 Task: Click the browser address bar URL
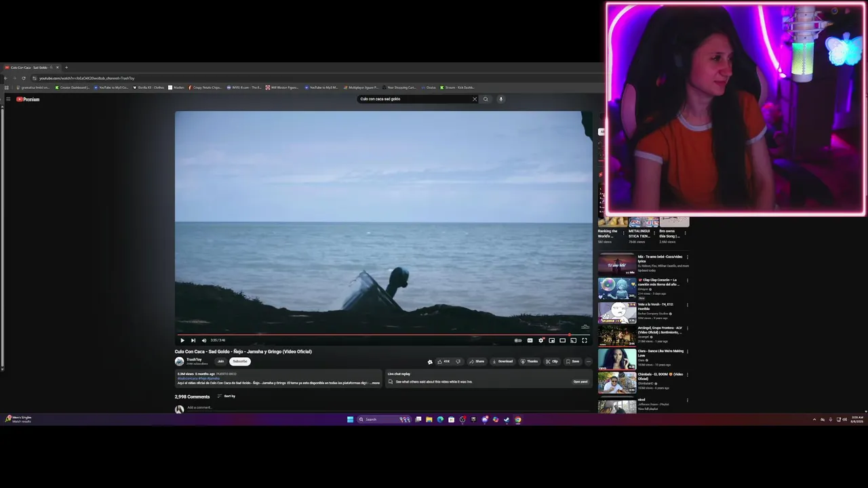pos(87,78)
